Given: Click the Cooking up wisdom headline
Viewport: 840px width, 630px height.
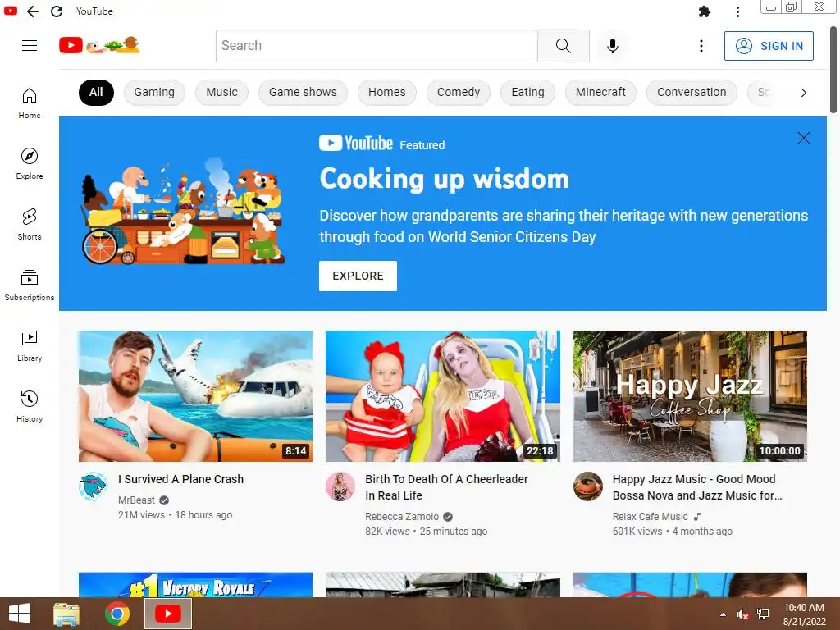Looking at the screenshot, I should [444, 178].
